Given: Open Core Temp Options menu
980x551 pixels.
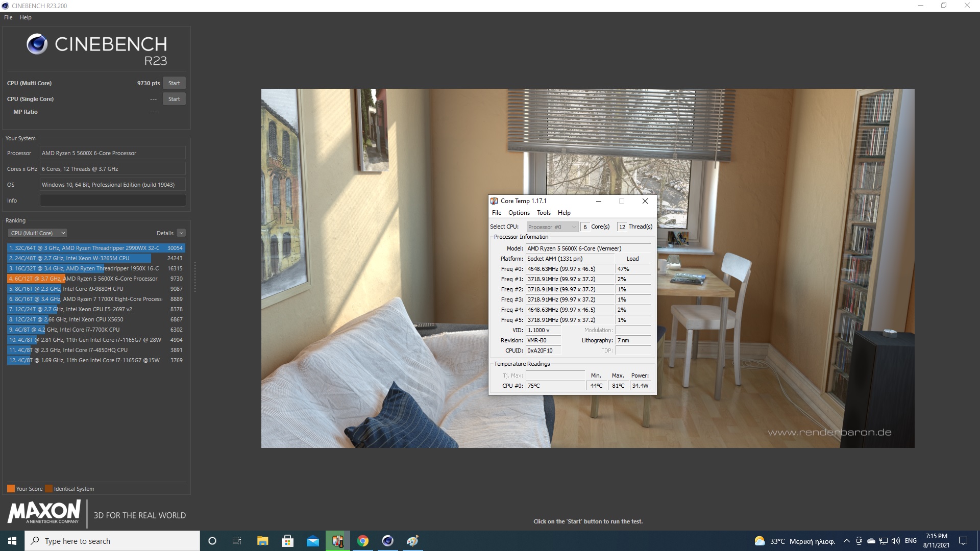Looking at the screenshot, I should pyautogui.click(x=519, y=213).
